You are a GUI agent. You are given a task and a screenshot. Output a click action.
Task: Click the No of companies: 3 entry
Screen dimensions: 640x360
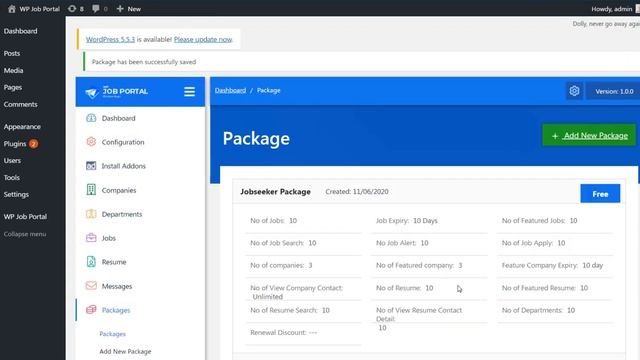coord(281,265)
